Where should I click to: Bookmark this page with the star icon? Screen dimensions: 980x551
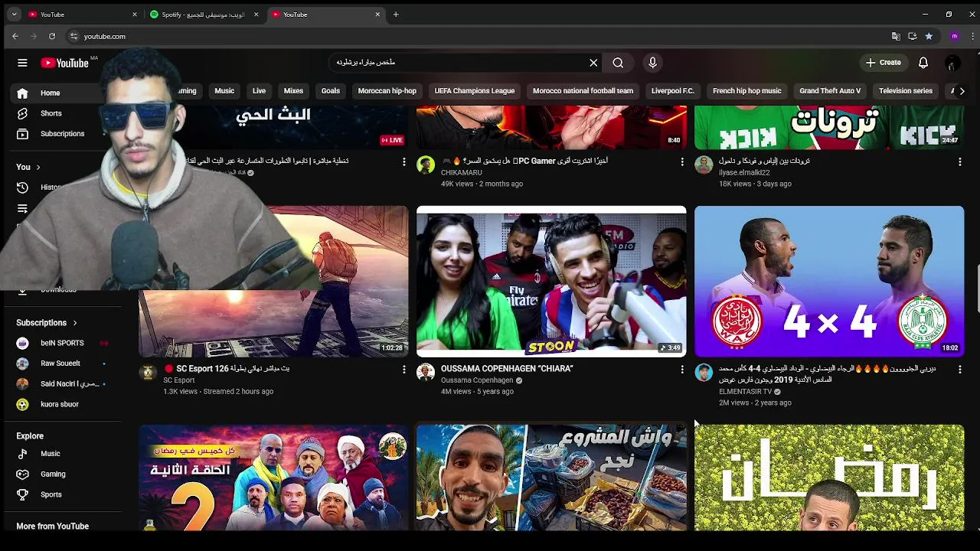[x=929, y=36]
